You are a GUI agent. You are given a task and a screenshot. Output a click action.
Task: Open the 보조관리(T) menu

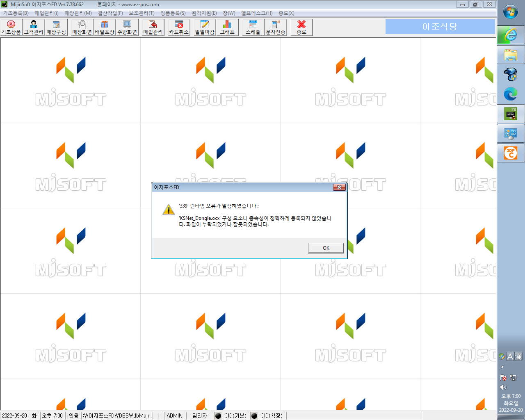click(x=142, y=13)
